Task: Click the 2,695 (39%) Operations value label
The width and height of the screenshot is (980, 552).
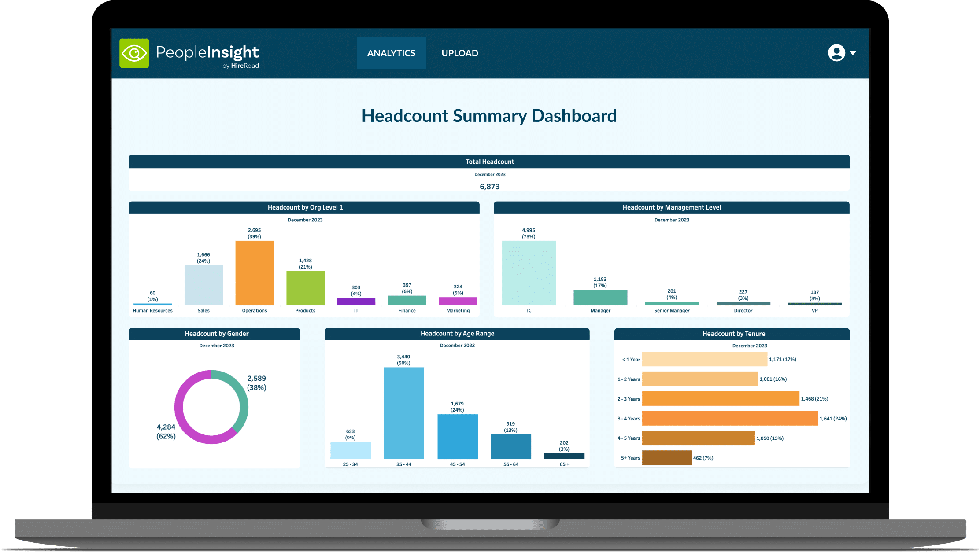Action: (255, 233)
